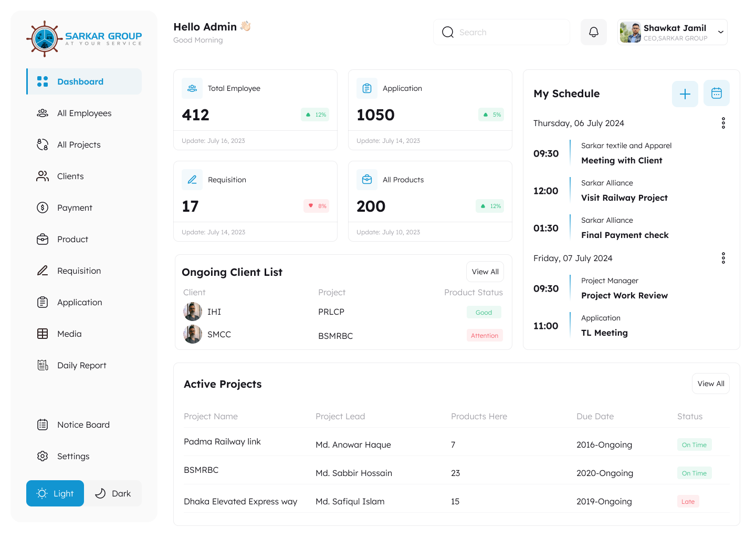Click the Search input field
The width and height of the screenshot is (756, 538).
pyautogui.click(x=502, y=32)
